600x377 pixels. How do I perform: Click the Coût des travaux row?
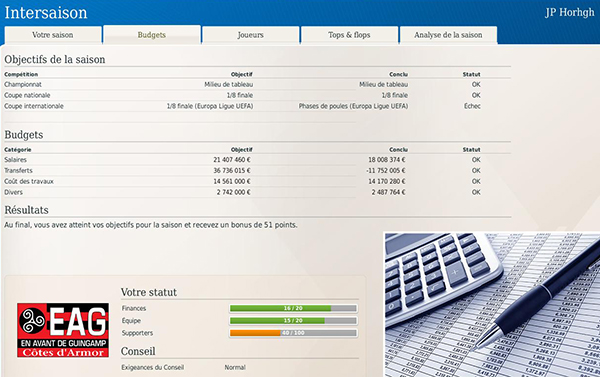pos(257,181)
